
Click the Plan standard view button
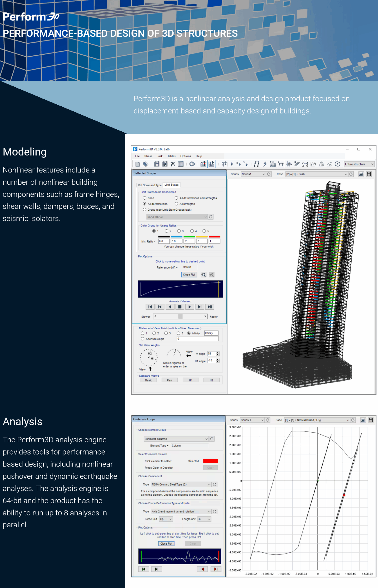[x=169, y=380]
